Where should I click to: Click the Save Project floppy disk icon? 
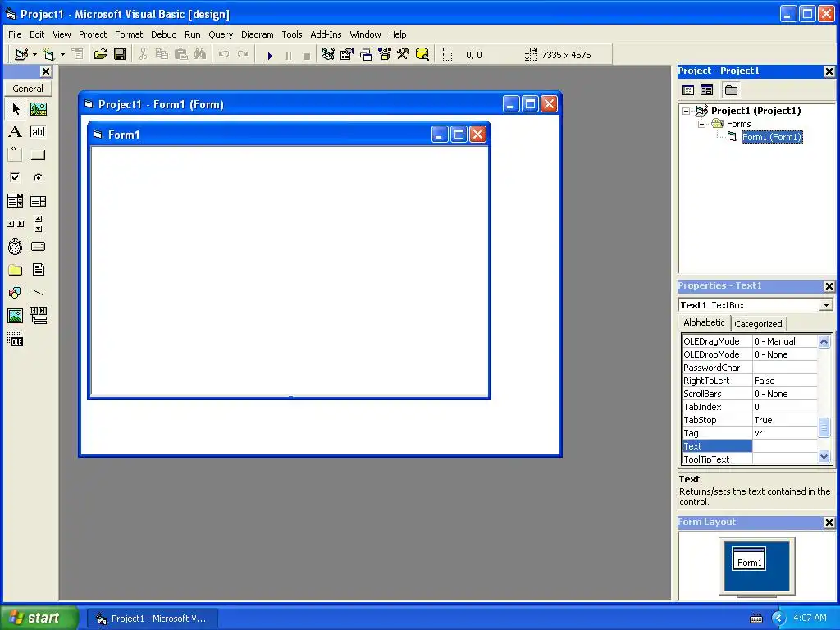point(120,54)
